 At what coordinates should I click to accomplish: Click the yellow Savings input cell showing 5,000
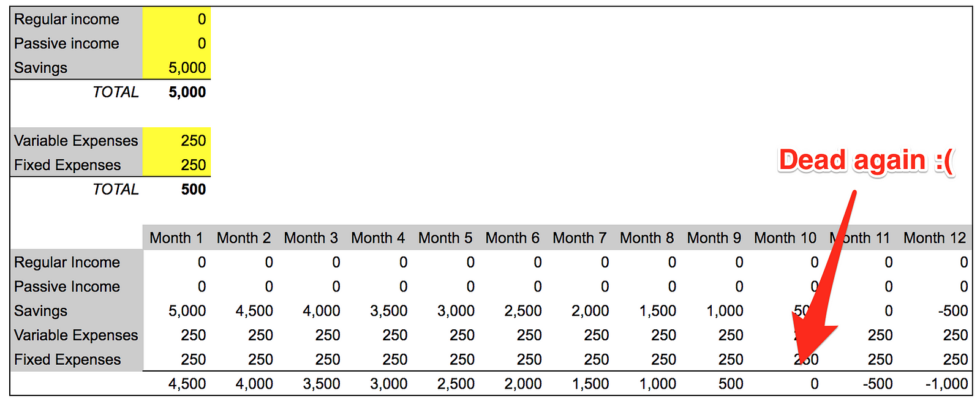176,68
